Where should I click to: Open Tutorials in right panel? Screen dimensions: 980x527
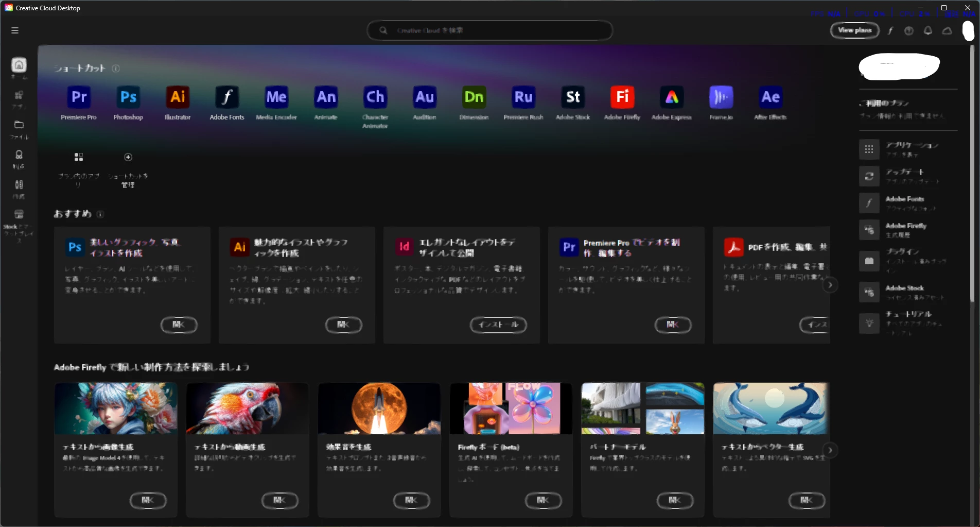coord(908,324)
